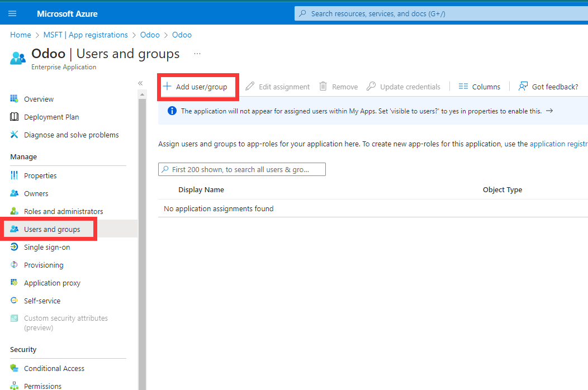
Task: Click the Application proxy icon
Action: tap(14, 282)
